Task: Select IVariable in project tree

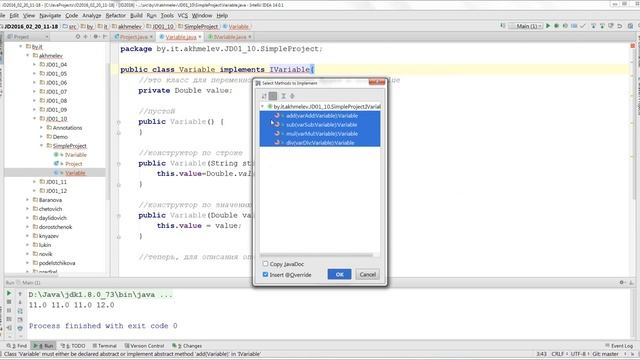Action: pyautogui.click(x=76, y=155)
